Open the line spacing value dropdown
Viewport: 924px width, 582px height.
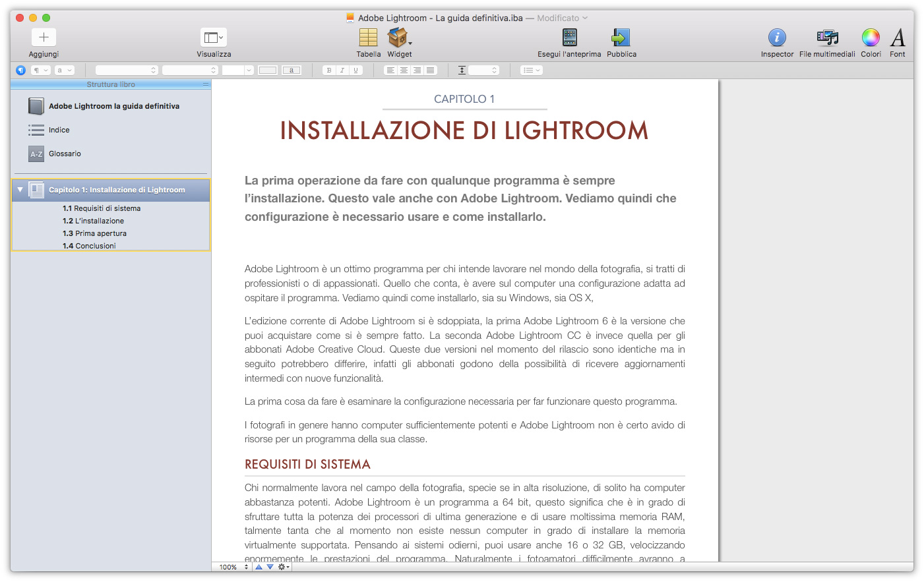pos(484,70)
